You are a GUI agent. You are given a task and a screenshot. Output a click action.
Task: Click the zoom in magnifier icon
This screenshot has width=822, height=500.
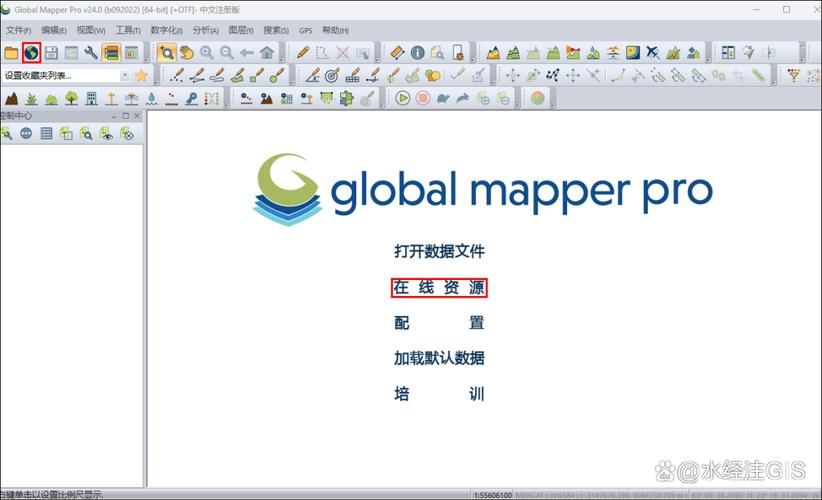point(207,52)
